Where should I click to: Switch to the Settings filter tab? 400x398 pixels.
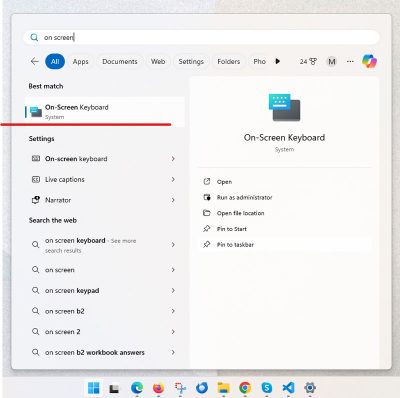pos(191,61)
